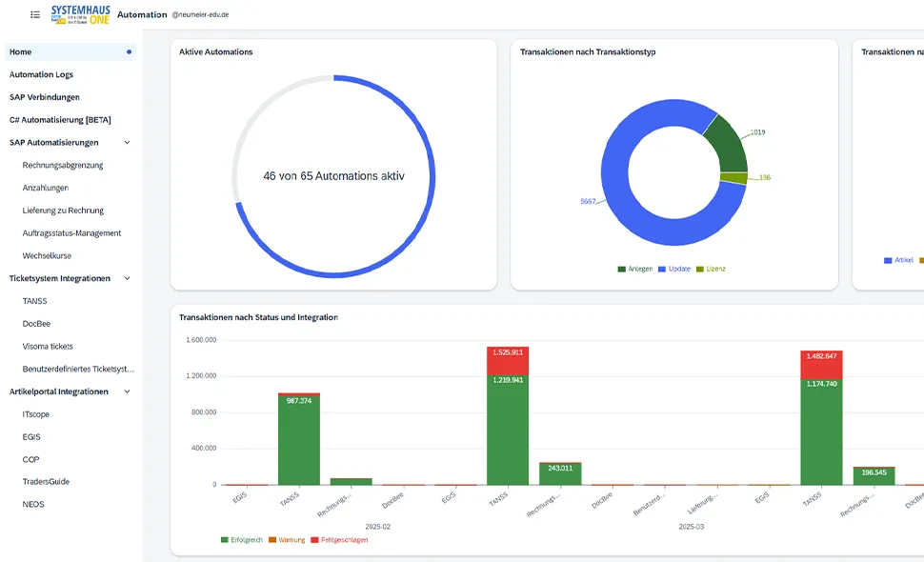This screenshot has width=924, height=562.
Task: Open Wechselkurse
Action: coord(47,255)
